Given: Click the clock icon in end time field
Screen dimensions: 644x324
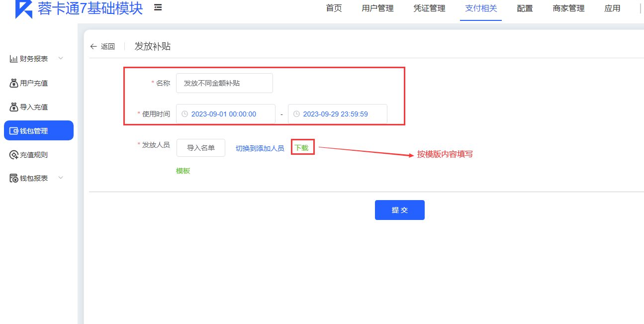Looking at the screenshot, I should click(x=297, y=114).
